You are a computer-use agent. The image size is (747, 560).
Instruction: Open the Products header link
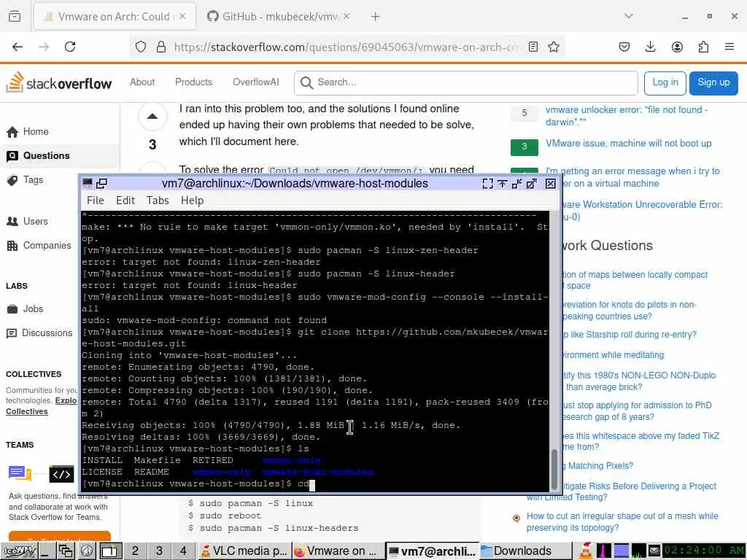pos(193,82)
